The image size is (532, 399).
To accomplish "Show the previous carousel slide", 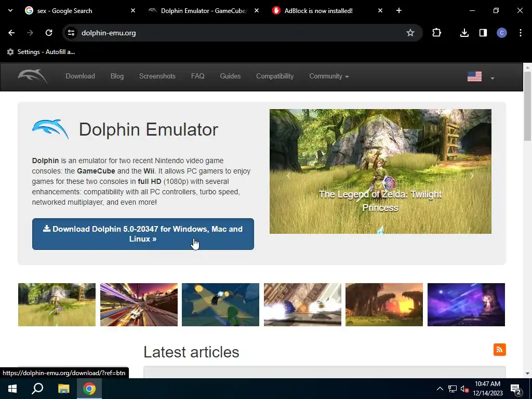I will (289, 176).
